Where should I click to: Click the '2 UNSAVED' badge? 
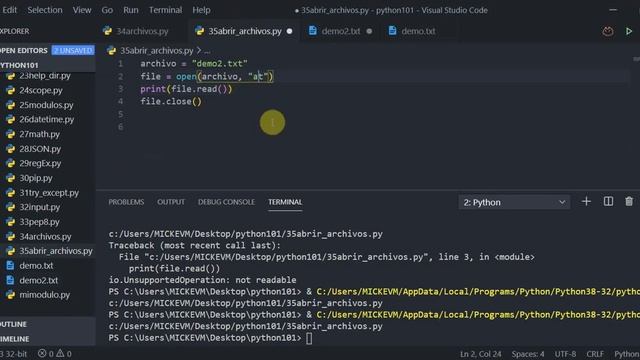click(73, 51)
